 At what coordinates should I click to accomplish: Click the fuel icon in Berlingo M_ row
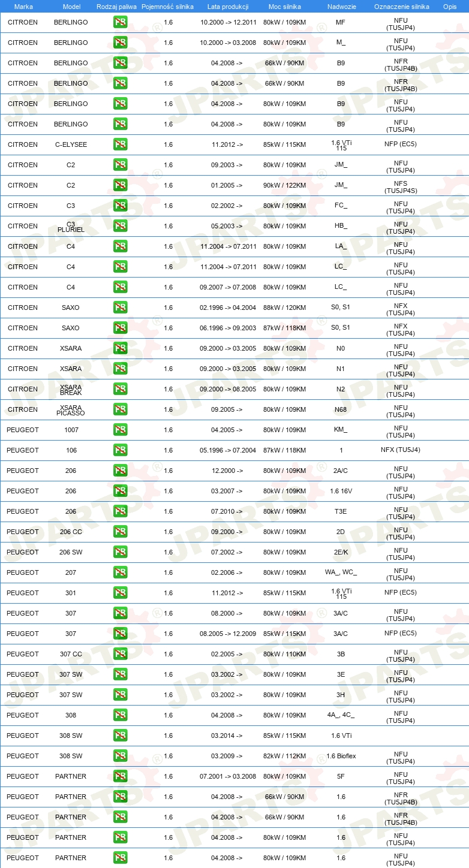pyautogui.click(x=120, y=43)
